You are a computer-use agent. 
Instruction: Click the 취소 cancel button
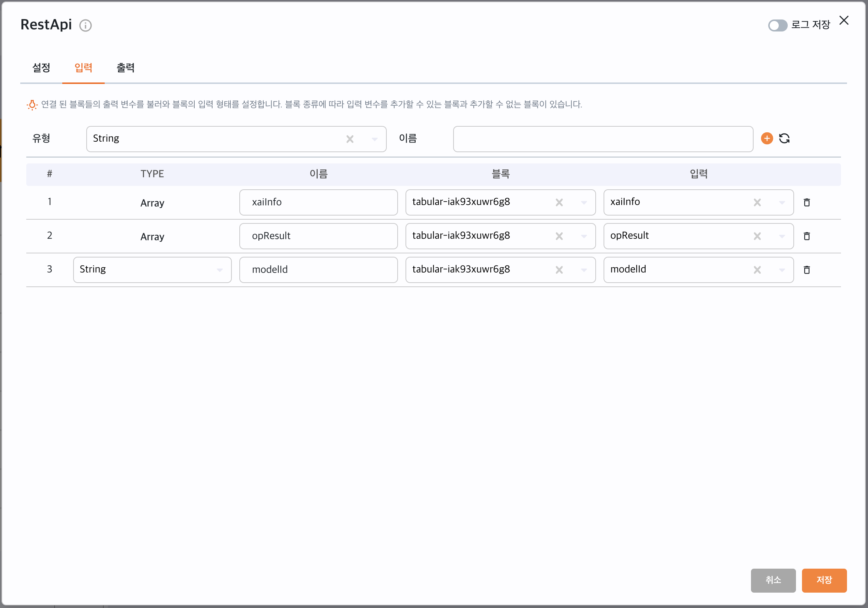(x=773, y=580)
